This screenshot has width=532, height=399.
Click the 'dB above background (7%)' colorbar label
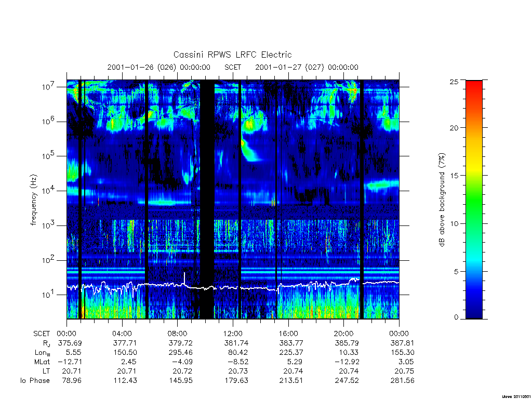coord(442,199)
